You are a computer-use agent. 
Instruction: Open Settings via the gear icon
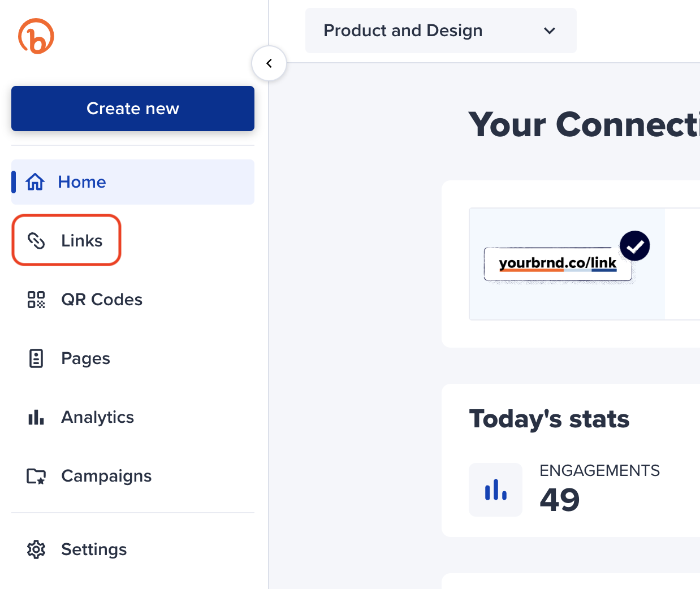pos(36,549)
